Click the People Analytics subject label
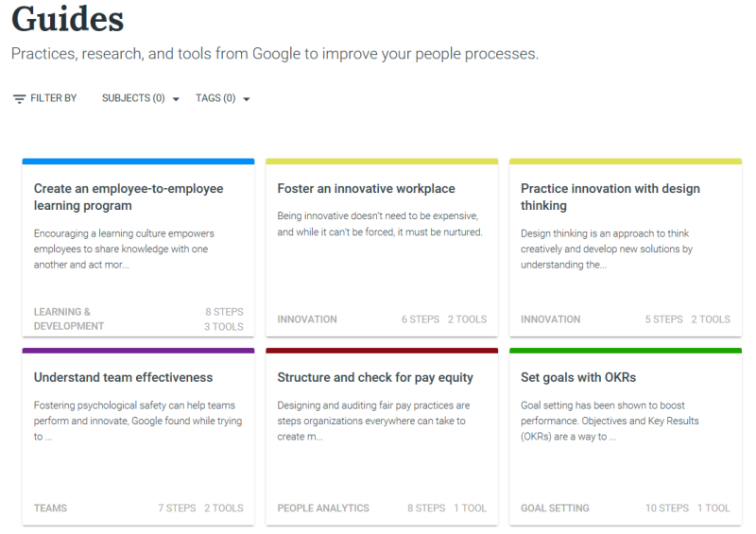This screenshot has width=756, height=534. tap(323, 508)
